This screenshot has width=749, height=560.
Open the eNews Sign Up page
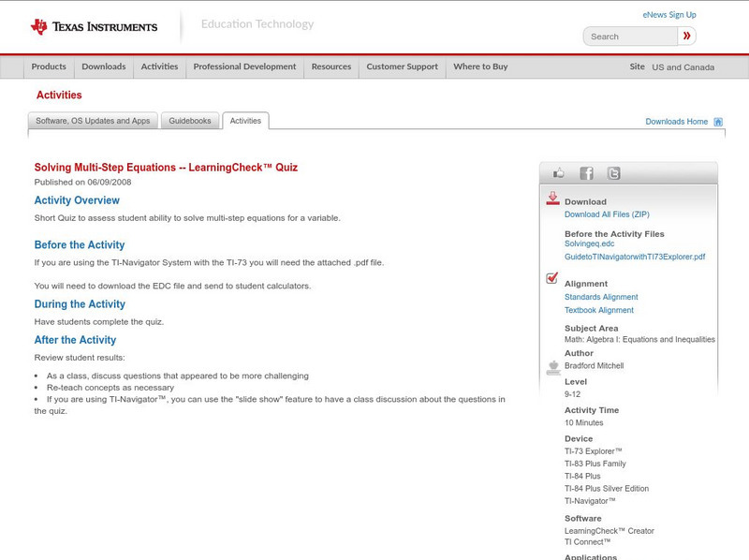pyautogui.click(x=668, y=14)
